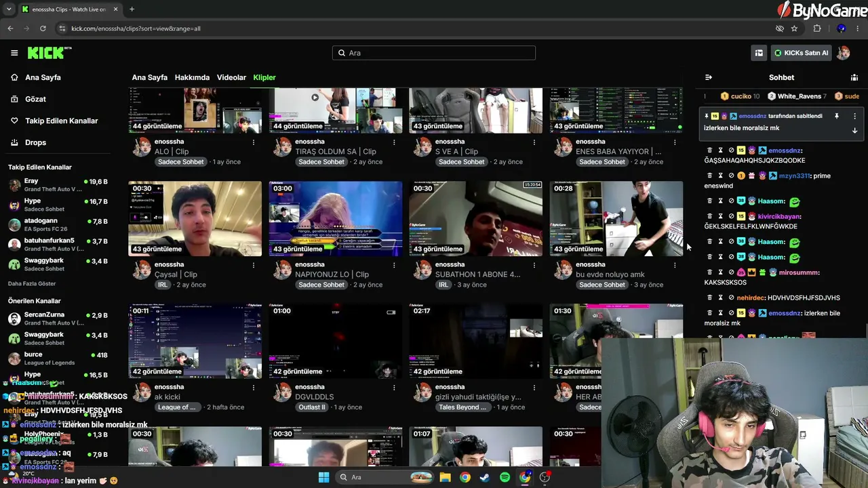This screenshot has width=868, height=488.
Task: Open the Windows Start menu
Action: (323, 477)
